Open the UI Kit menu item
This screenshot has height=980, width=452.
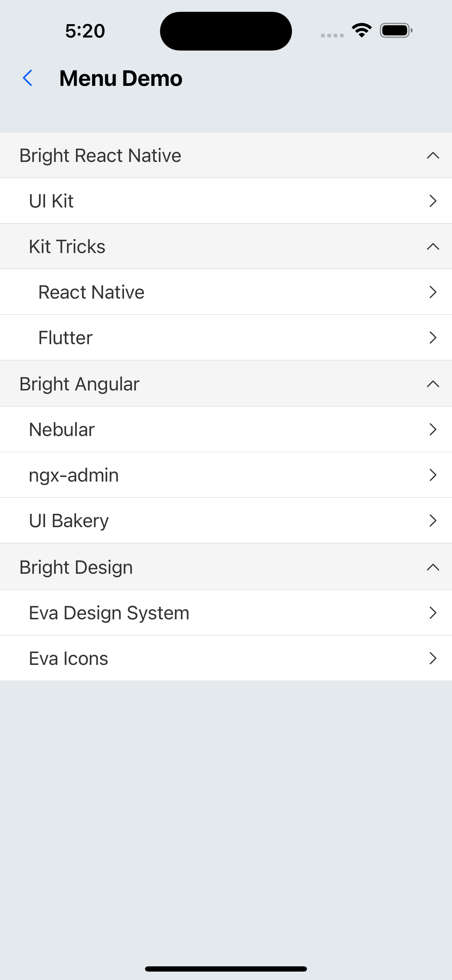pyautogui.click(x=52, y=201)
